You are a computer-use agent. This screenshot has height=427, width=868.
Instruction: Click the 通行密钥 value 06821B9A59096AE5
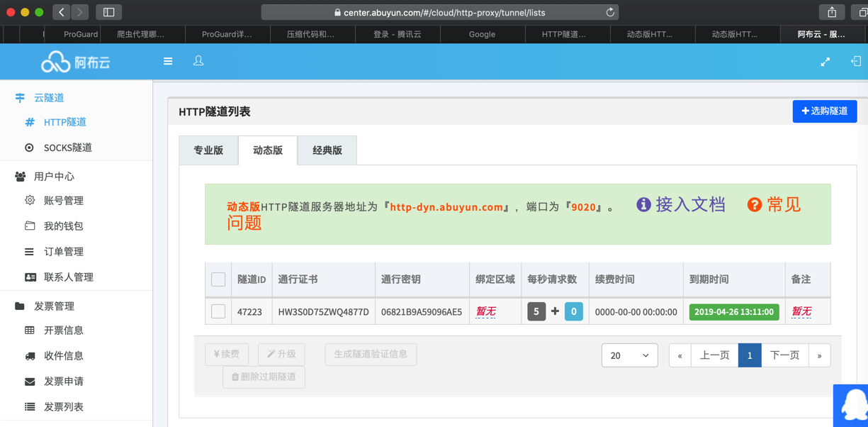tap(422, 311)
